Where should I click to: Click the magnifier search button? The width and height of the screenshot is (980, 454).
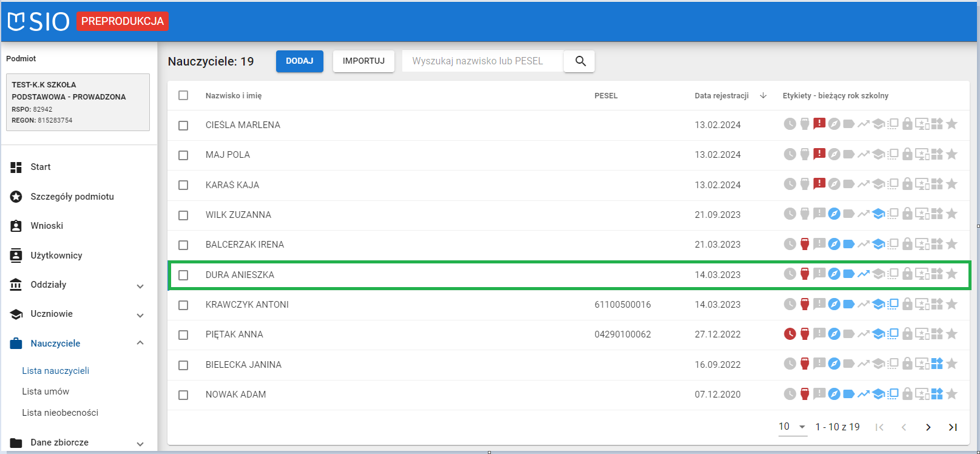tap(580, 61)
